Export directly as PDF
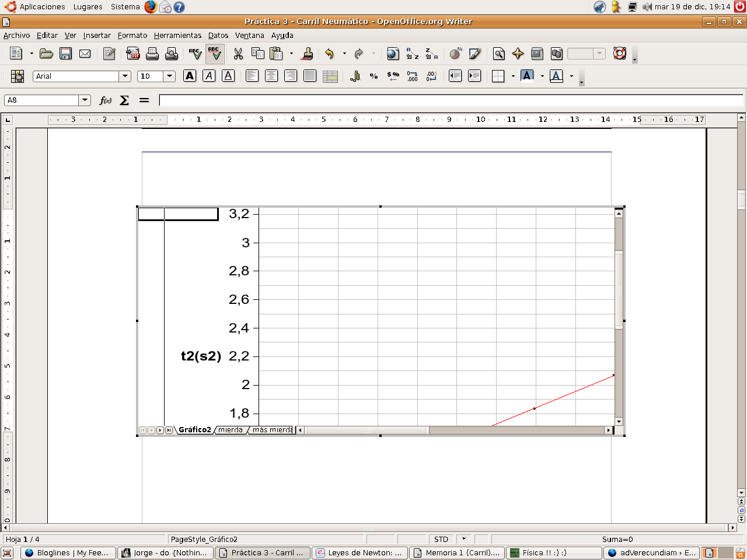 [133, 54]
